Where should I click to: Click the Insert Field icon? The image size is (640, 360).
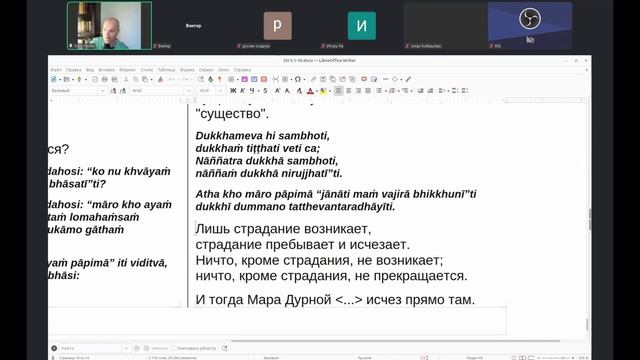point(285,79)
